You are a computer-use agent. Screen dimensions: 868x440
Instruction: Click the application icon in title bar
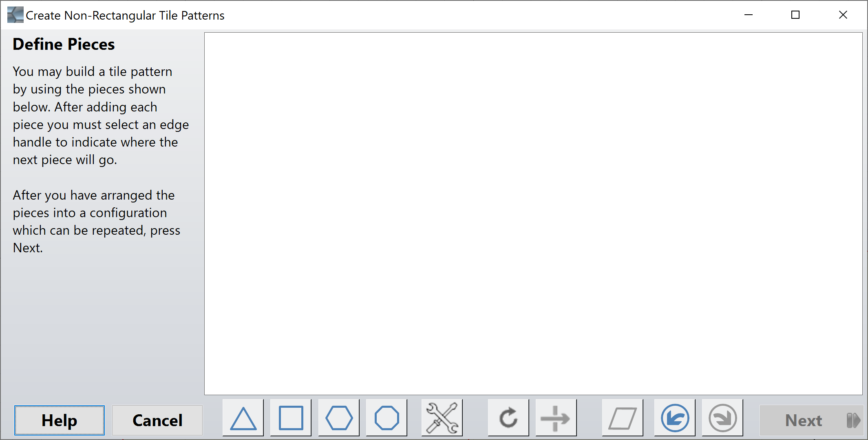pyautogui.click(x=15, y=15)
